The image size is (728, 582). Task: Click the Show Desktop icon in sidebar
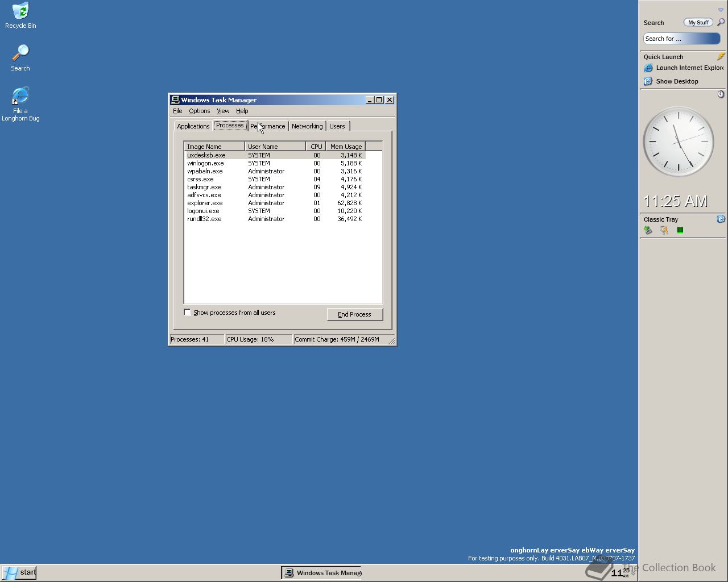coord(648,81)
